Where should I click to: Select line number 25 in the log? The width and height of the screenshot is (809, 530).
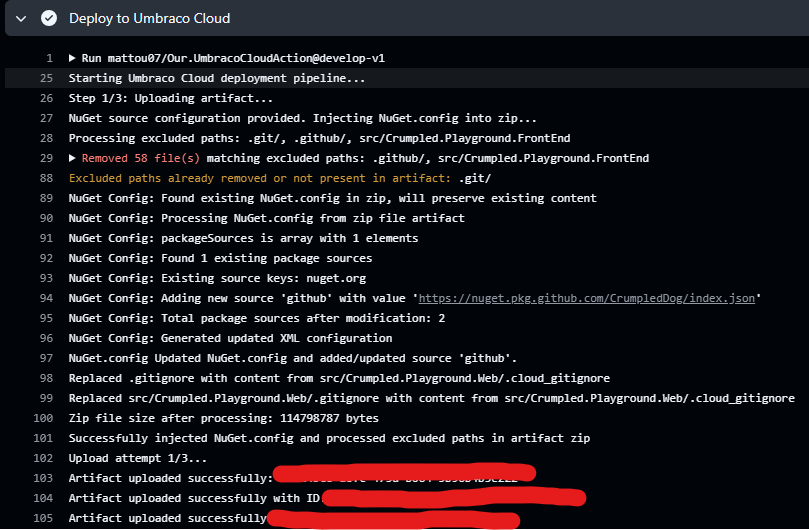click(x=45, y=78)
